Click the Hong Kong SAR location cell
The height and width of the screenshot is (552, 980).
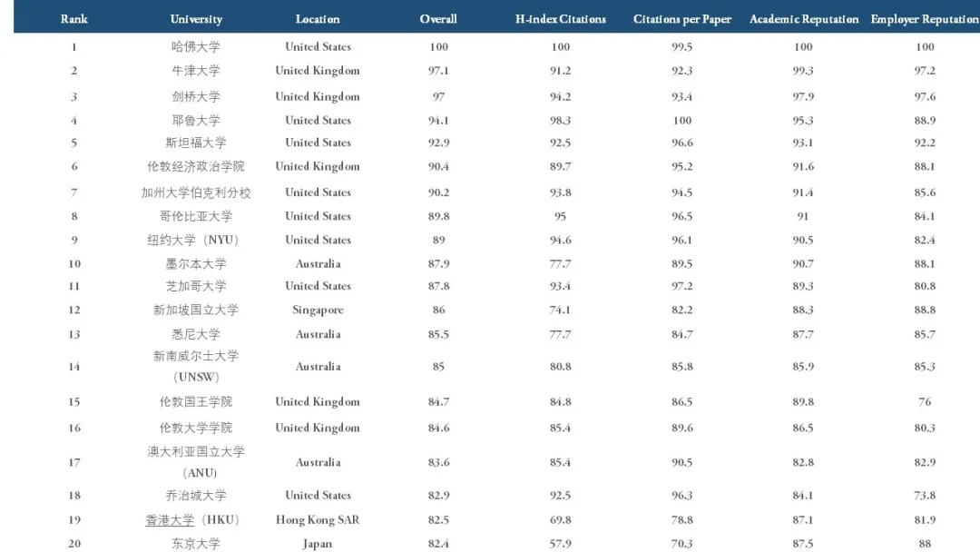coord(318,519)
